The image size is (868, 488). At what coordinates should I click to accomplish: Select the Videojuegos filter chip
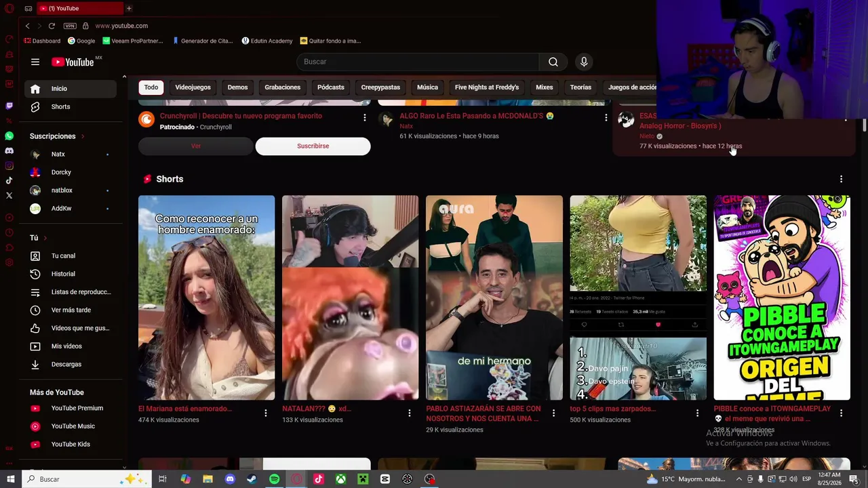(193, 87)
